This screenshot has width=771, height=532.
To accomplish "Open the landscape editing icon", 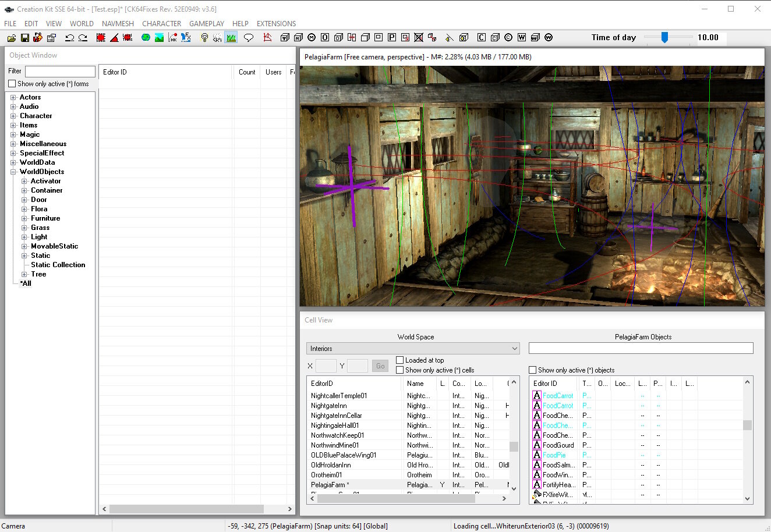I will 159,38.
